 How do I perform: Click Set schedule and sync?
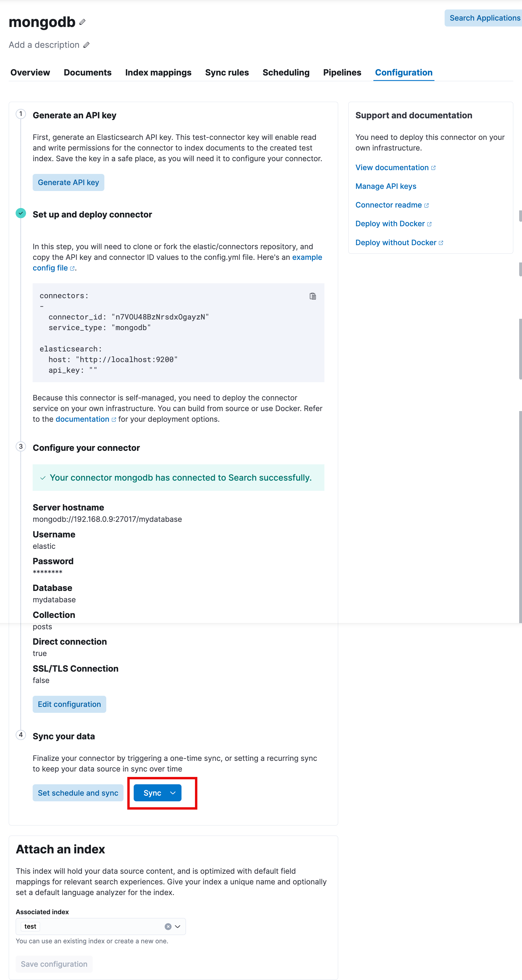pyautogui.click(x=78, y=793)
